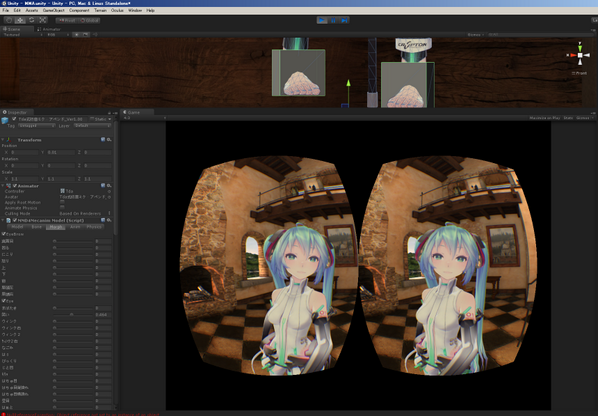
Task: Collapse the Animator component
Action: (x=3, y=186)
